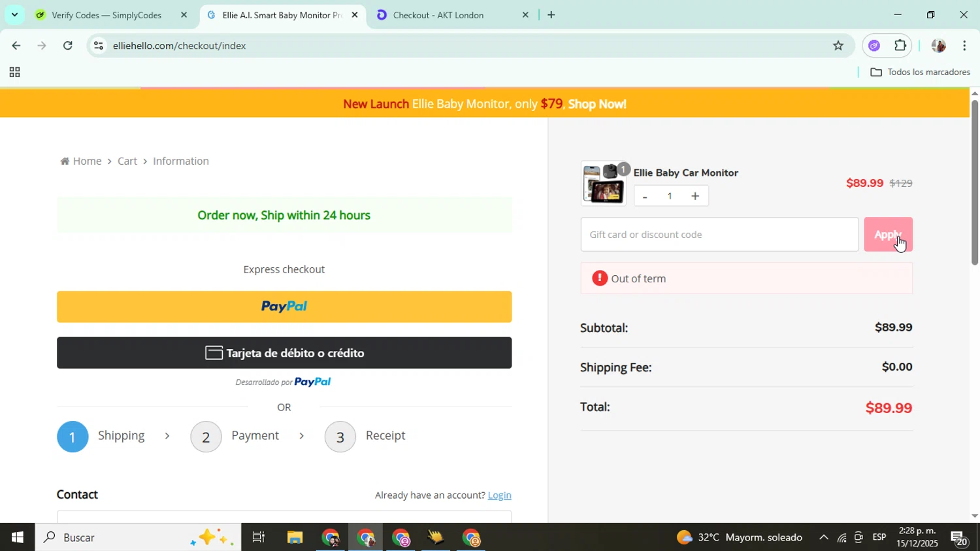
Task: Pay with the PayPal express button
Action: click(x=284, y=307)
